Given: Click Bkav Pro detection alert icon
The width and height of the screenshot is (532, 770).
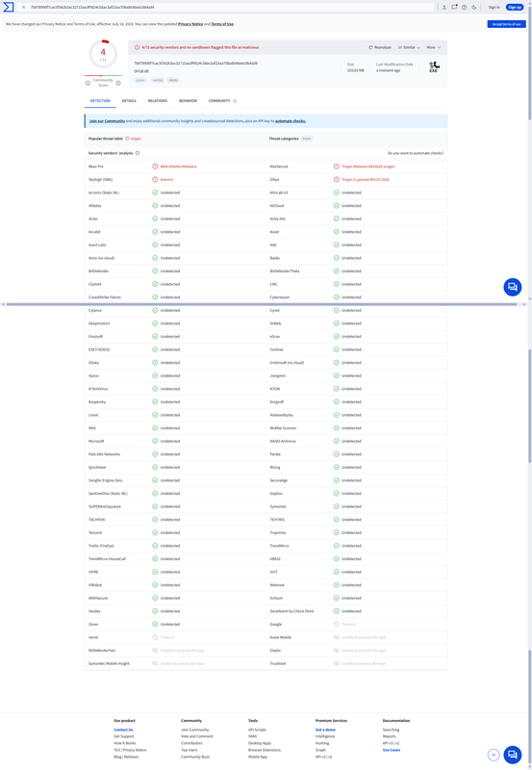Looking at the screenshot, I should point(155,167).
